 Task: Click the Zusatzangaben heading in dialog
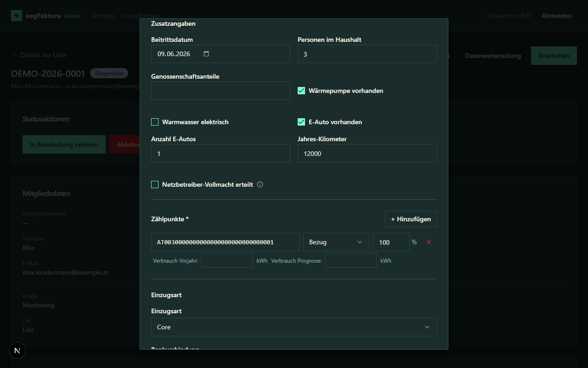point(173,23)
